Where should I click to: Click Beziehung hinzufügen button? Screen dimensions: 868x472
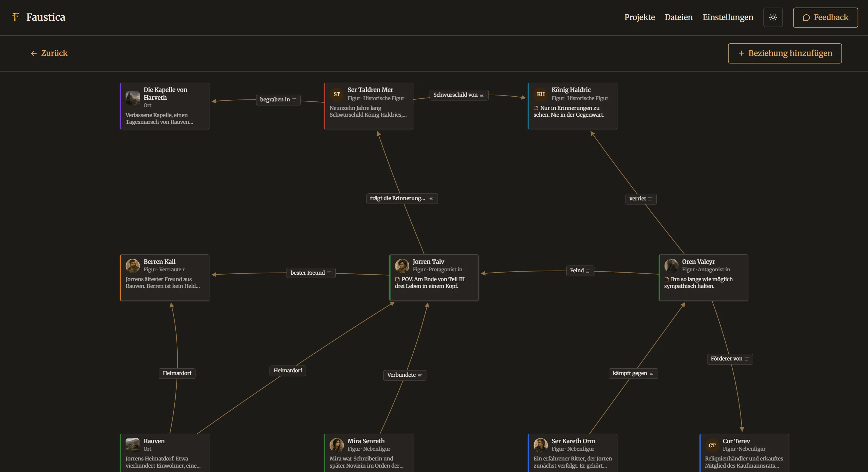tap(785, 53)
